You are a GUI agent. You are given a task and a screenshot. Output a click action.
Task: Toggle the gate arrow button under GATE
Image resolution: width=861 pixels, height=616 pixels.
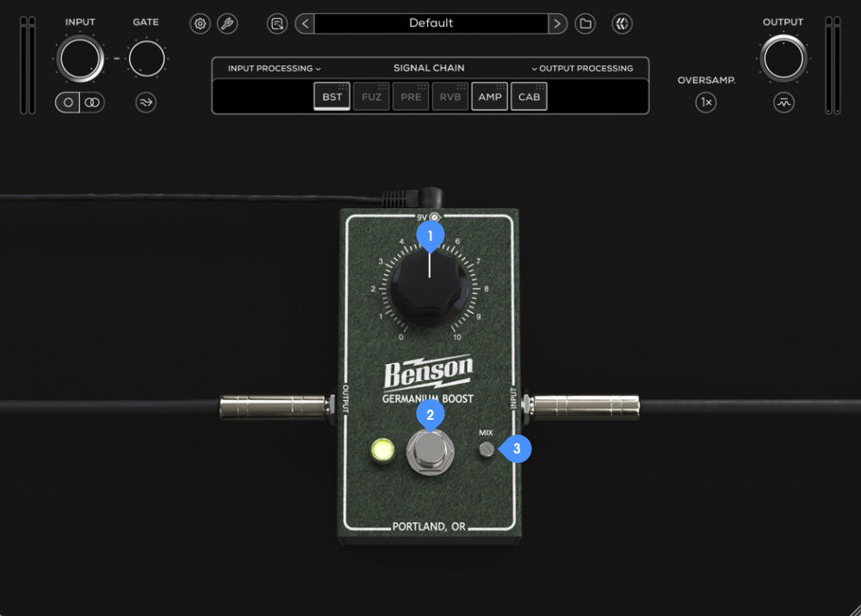146,102
